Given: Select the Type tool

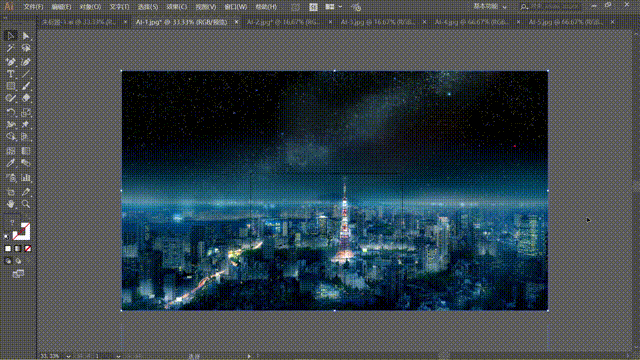Looking at the screenshot, I should pos(11,74).
